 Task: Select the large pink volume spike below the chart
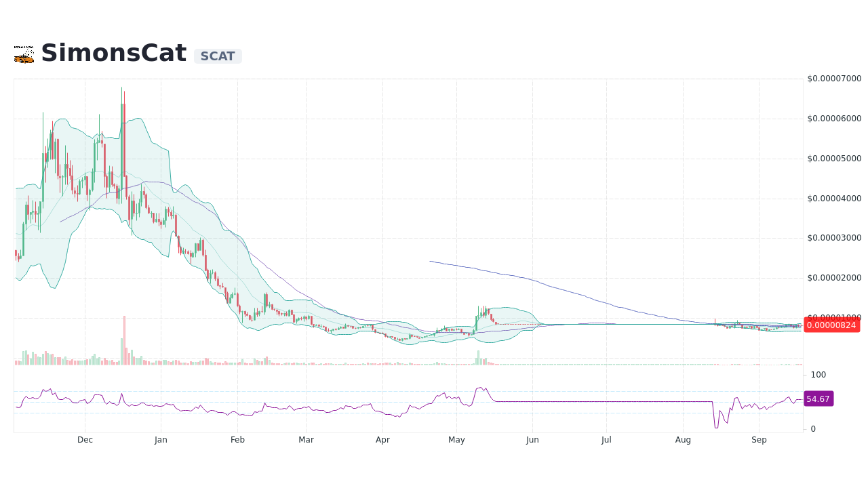(x=125, y=339)
